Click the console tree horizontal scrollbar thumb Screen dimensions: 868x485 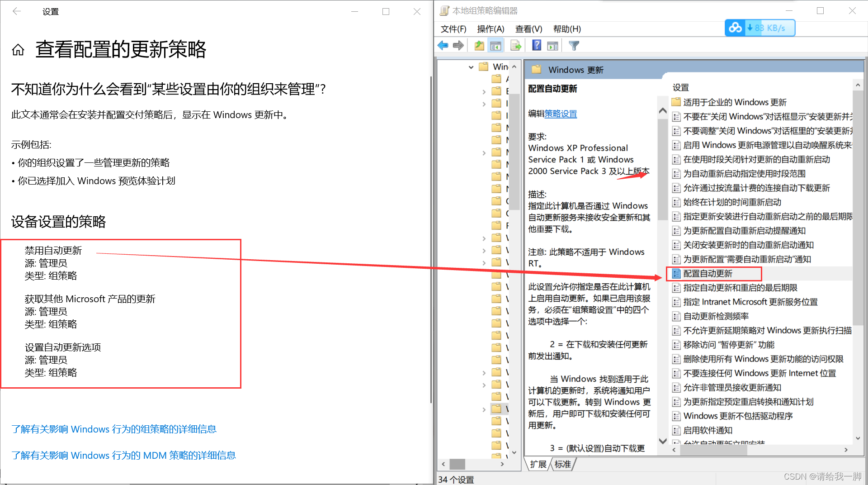pyautogui.click(x=457, y=464)
